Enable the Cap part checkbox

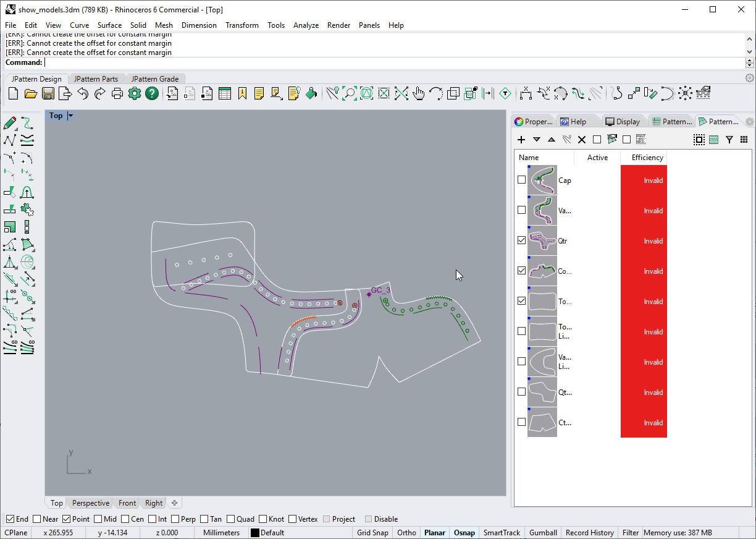[522, 180]
